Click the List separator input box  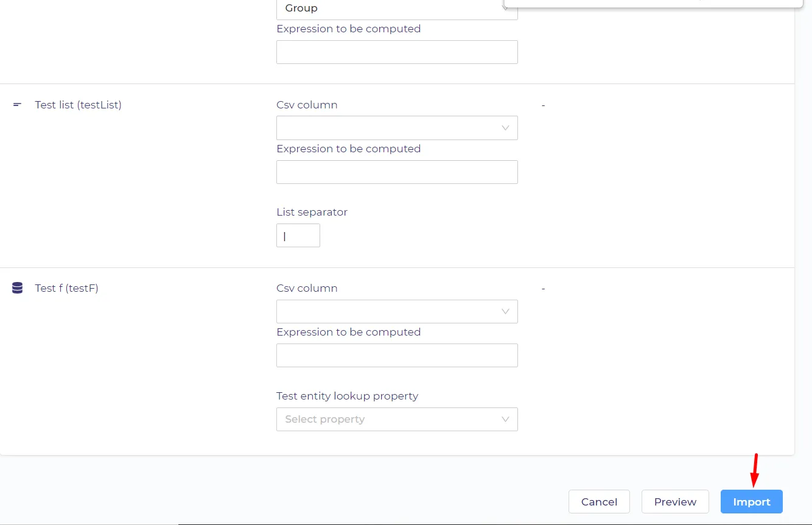tap(298, 235)
